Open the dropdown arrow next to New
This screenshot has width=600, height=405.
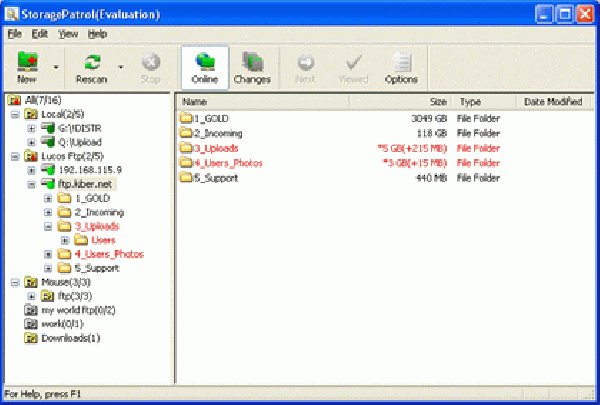(56, 67)
